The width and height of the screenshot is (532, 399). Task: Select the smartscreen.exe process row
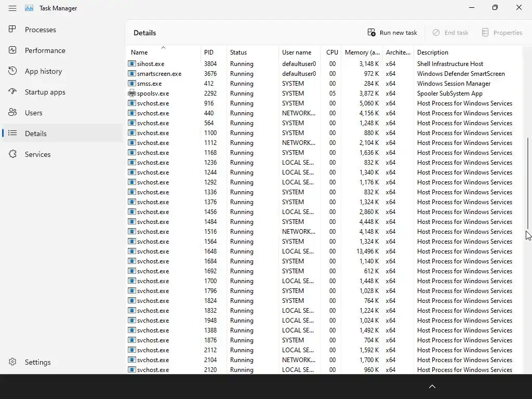pyautogui.click(x=324, y=73)
